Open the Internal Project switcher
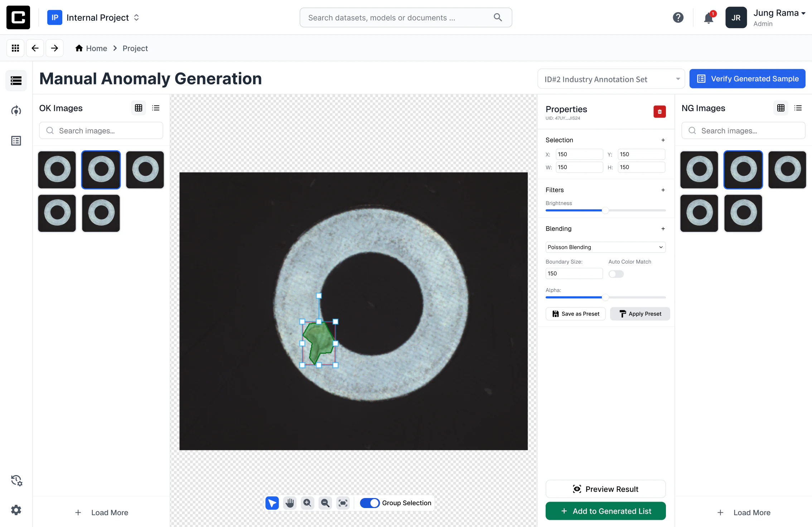 pyautogui.click(x=94, y=18)
